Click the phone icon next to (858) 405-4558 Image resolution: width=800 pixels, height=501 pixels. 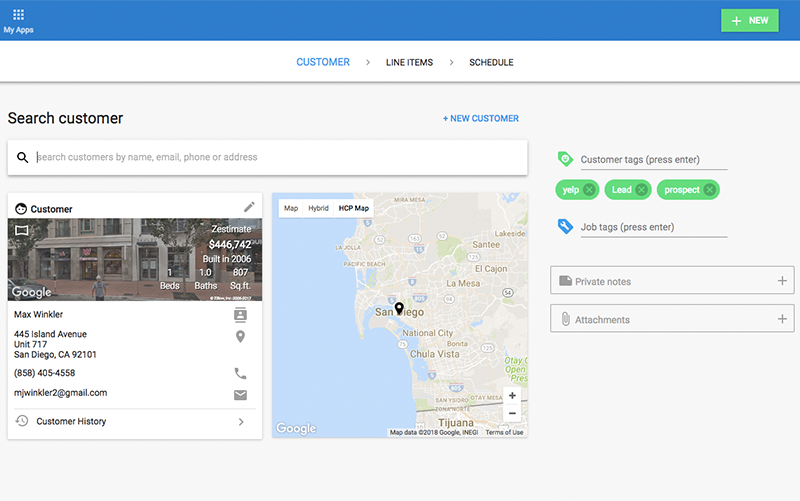coord(240,373)
